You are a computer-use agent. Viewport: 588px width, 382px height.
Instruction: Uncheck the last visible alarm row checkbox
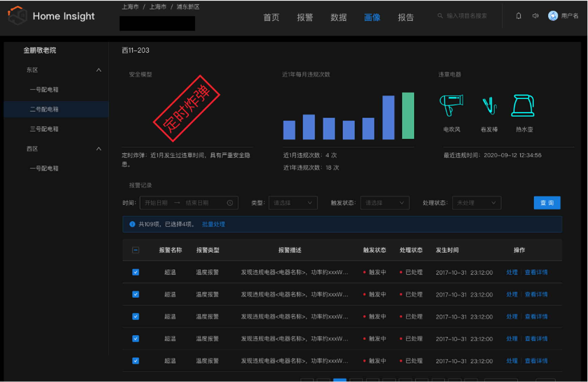(136, 361)
